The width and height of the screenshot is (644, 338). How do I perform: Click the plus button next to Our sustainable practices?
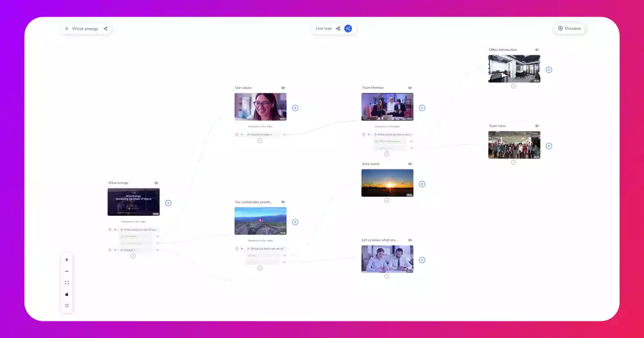pyautogui.click(x=295, y=221)
